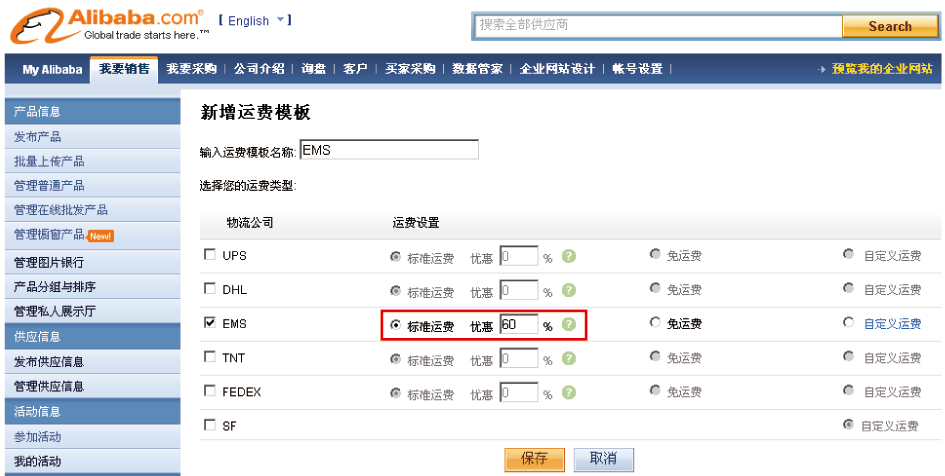This screenshot has width=945, height=476.
Task: Open the 数据管家 menu item
Action: (477, 69)
